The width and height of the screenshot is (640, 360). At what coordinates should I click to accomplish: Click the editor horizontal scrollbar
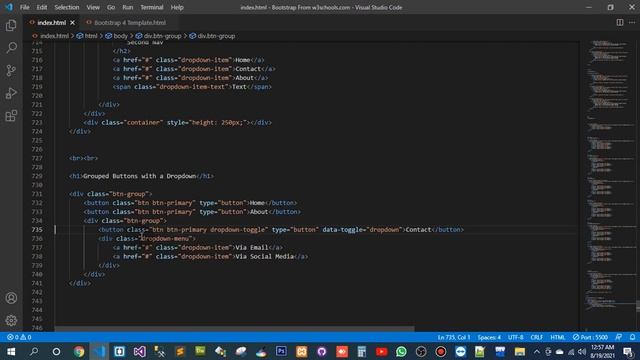point(235,329)
